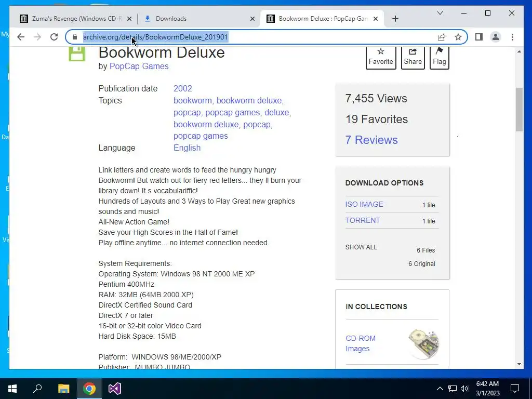Click the 6 Original files link

tap(422, 263)
